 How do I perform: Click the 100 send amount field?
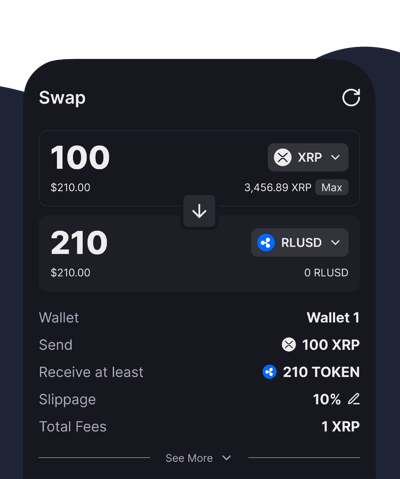[80, 157]
